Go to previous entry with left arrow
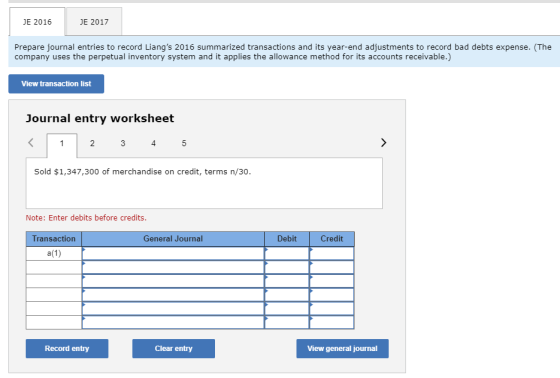Image resolution: width=560 pixels, height=378 pixels. tap(31, 143)
